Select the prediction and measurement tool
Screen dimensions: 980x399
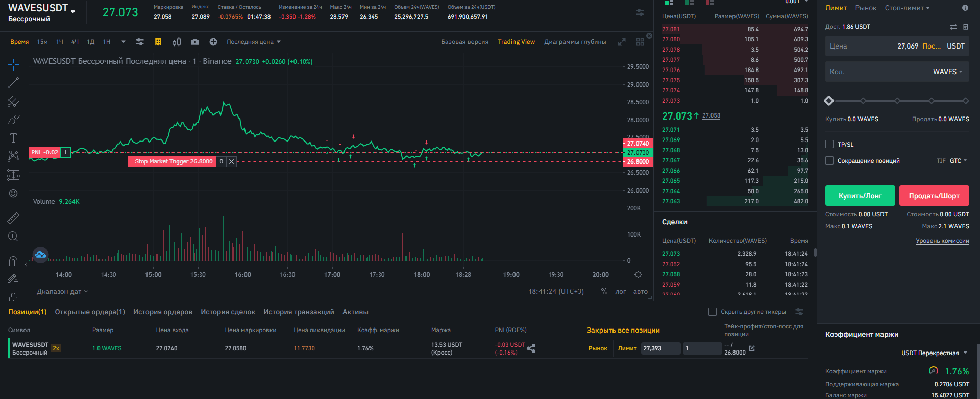[x=13, y=175]
